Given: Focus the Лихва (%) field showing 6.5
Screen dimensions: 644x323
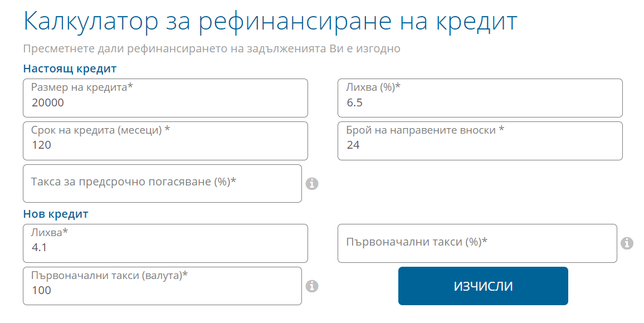Looking at the screenshot, I should [x=480, y=98].
